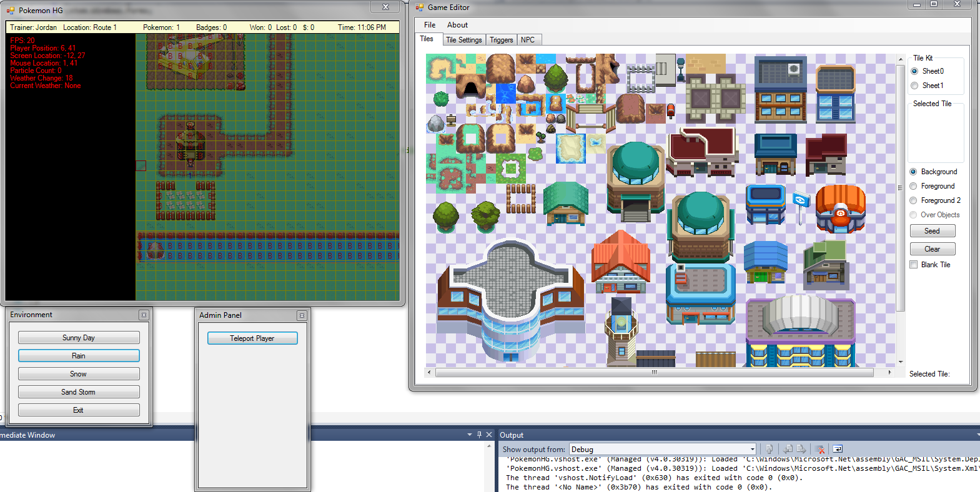The width and height of the screenshot is (980, 492).
Task: Select the orange-roofed house tile
Action: (x=621, y=262)
